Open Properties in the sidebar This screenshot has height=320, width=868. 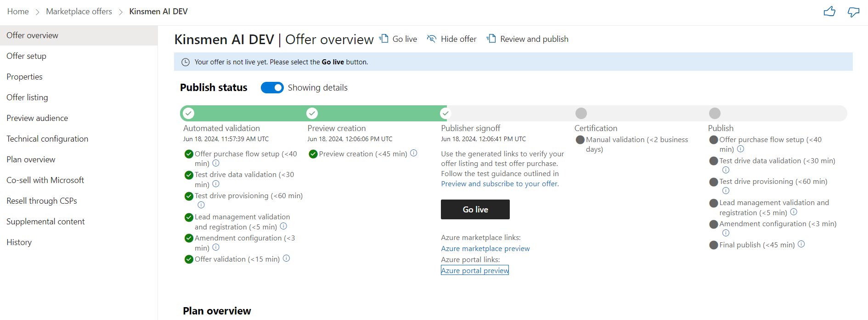79,77
